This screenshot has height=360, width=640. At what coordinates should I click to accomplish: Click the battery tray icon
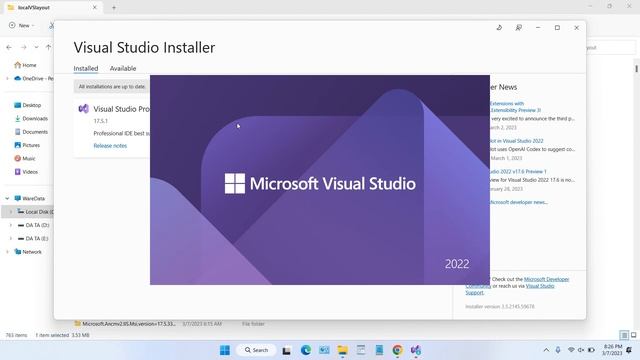(591, 350)
